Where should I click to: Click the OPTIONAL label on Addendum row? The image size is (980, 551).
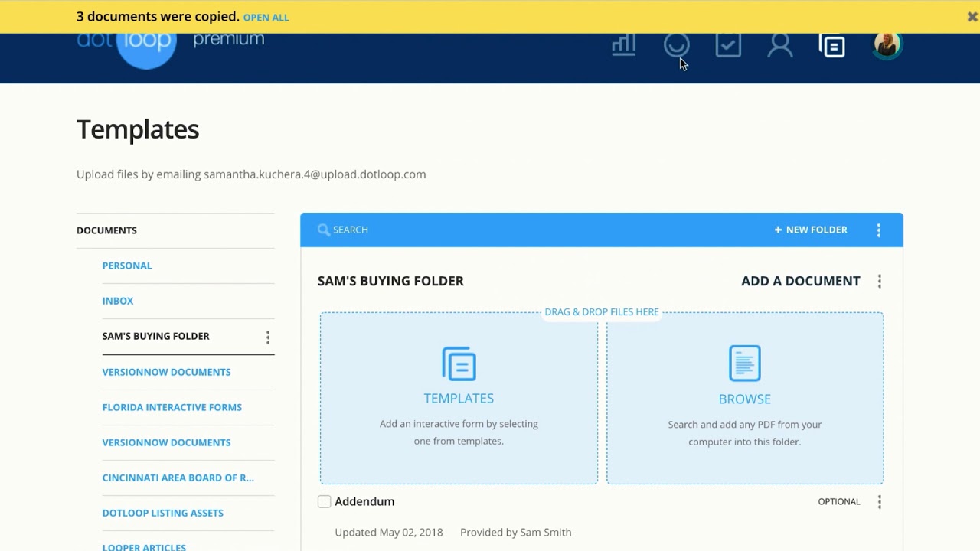839,502
